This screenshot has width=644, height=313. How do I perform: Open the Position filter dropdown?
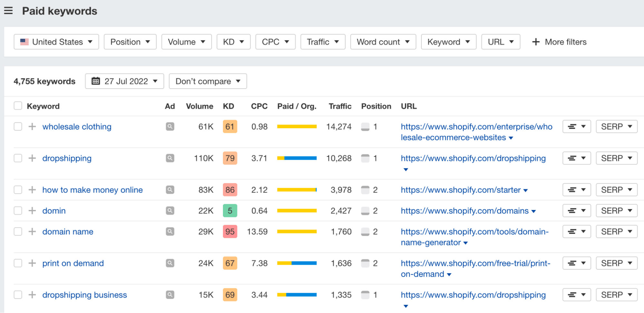pyautogui.click(x=130, y=42)
